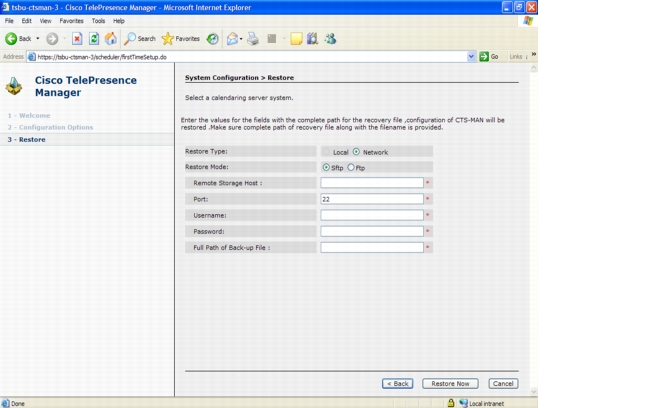The image size is (653, 408).
Task: Click the < Back button
Action: click(397, 383)
